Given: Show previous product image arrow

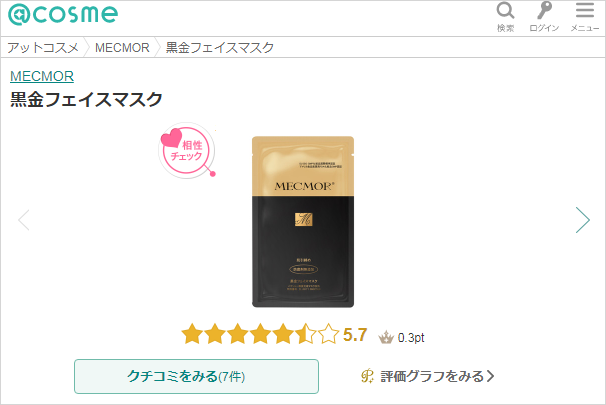Looking at the screenshot, I should 24,220.
